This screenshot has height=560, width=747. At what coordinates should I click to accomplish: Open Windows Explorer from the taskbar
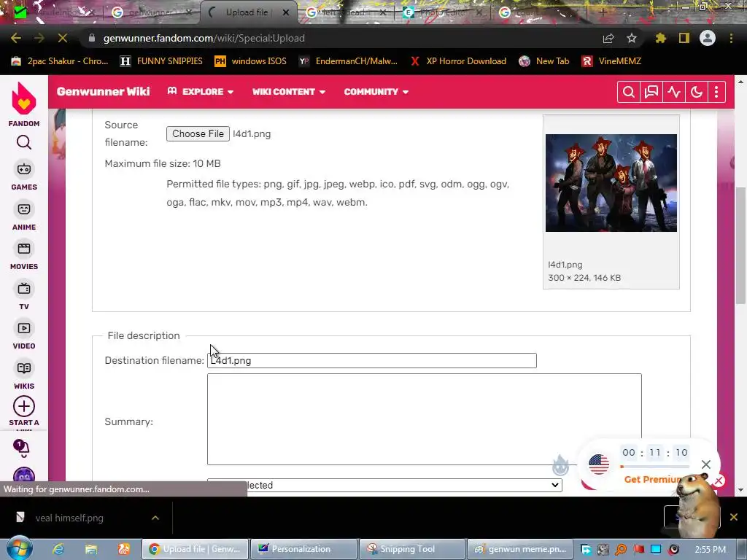(x=91, y=549)
